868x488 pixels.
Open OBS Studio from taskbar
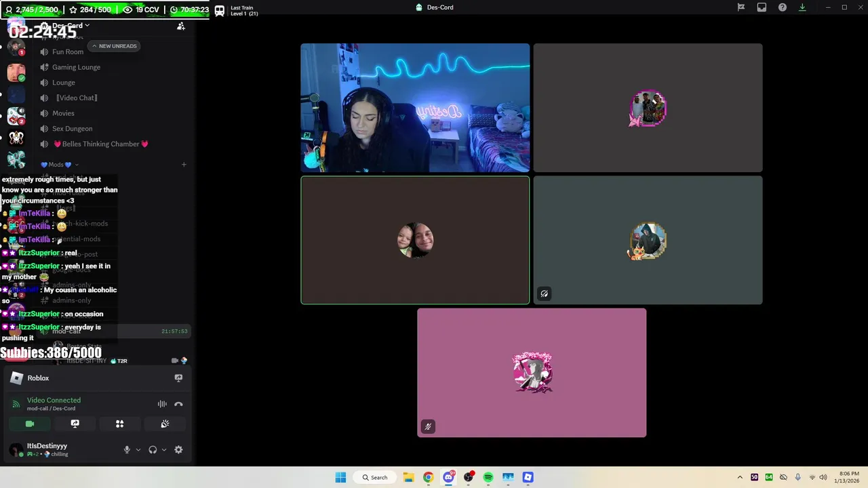point(468,477)
